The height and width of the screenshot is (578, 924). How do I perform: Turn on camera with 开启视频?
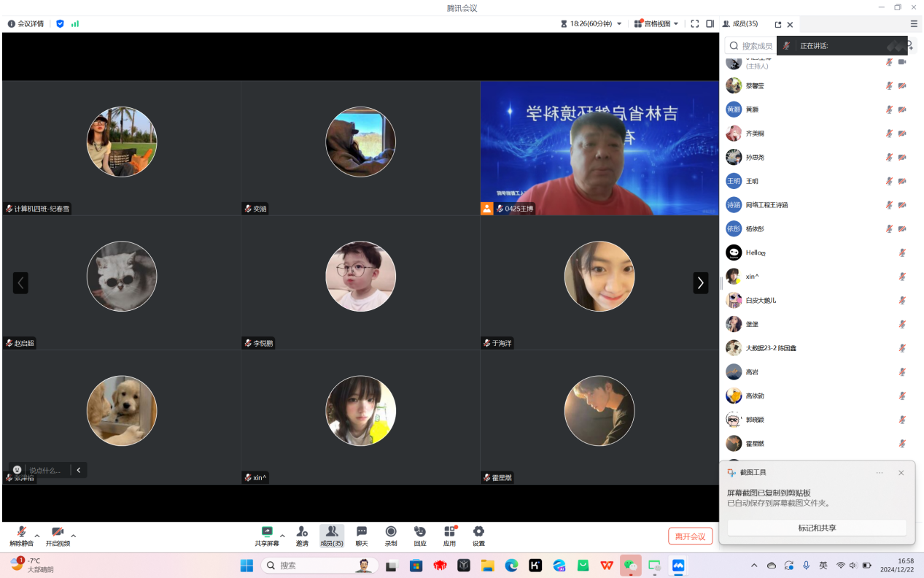click(58, 533)
